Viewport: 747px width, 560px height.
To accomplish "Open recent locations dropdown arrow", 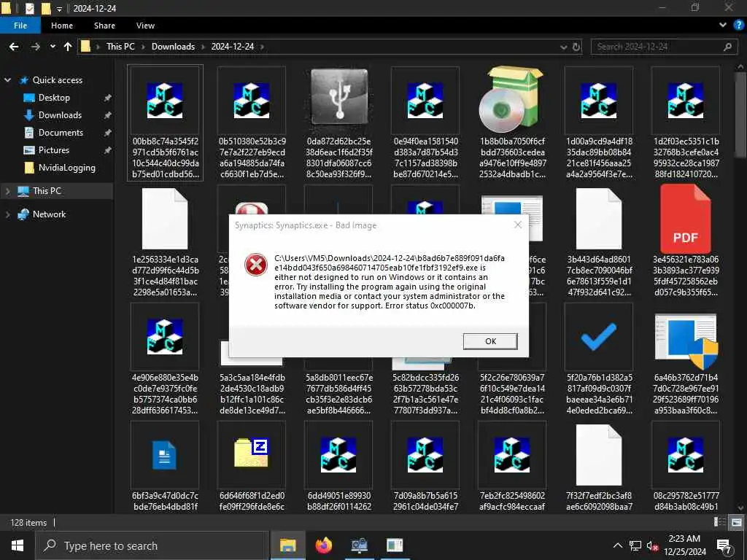I will point(53,47).
